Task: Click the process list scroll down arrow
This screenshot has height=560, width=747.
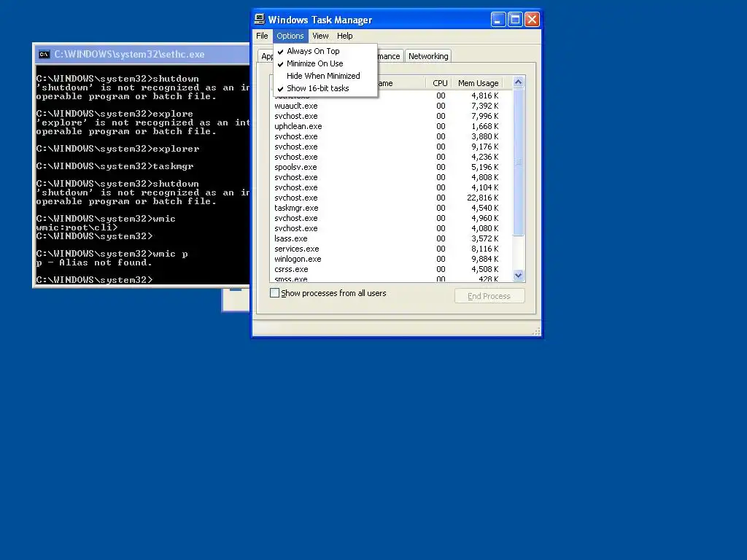Action: (x=519, y=275)
